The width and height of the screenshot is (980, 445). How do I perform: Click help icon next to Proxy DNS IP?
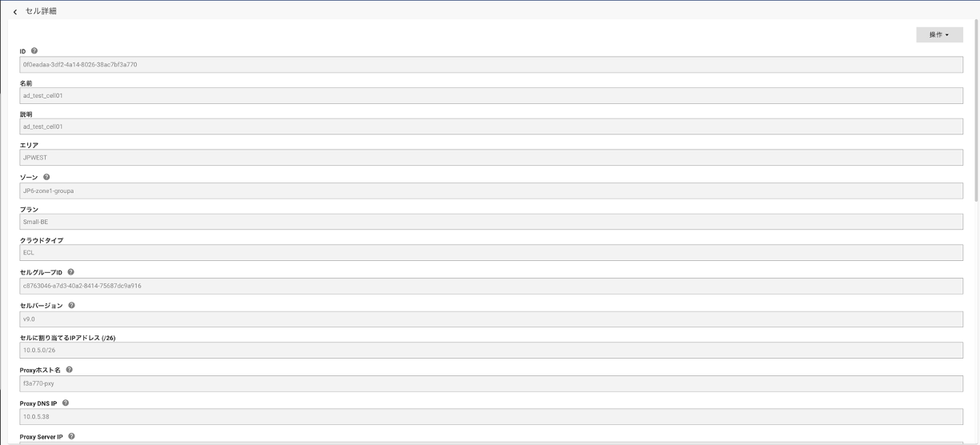(66, 403)
